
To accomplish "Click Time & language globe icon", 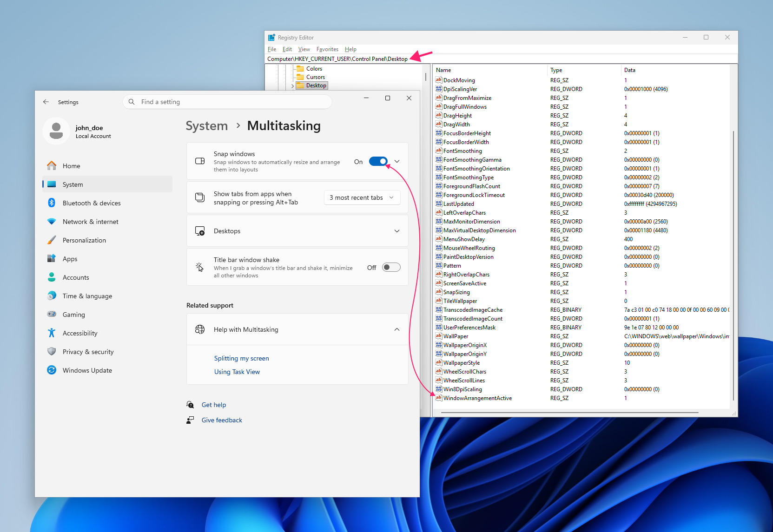I will click(52, 296).
